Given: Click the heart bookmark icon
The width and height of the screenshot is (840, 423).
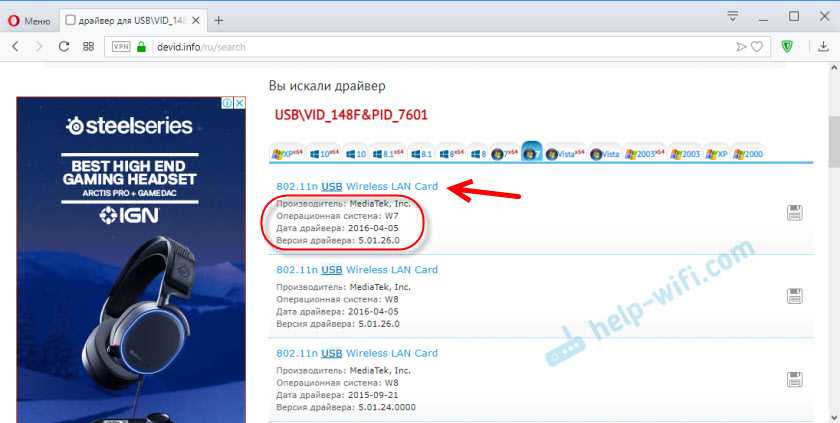Looking at the screenshot, I should (757, 46).
